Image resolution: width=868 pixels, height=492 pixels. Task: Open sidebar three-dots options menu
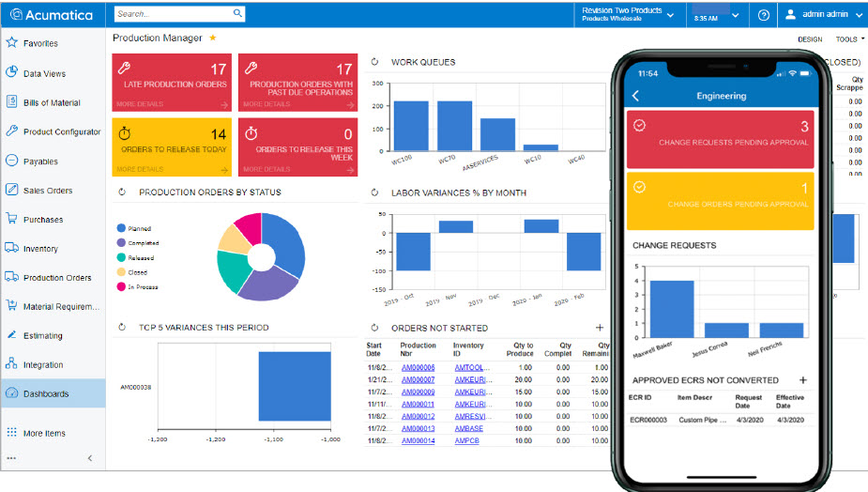pos(11,458)
